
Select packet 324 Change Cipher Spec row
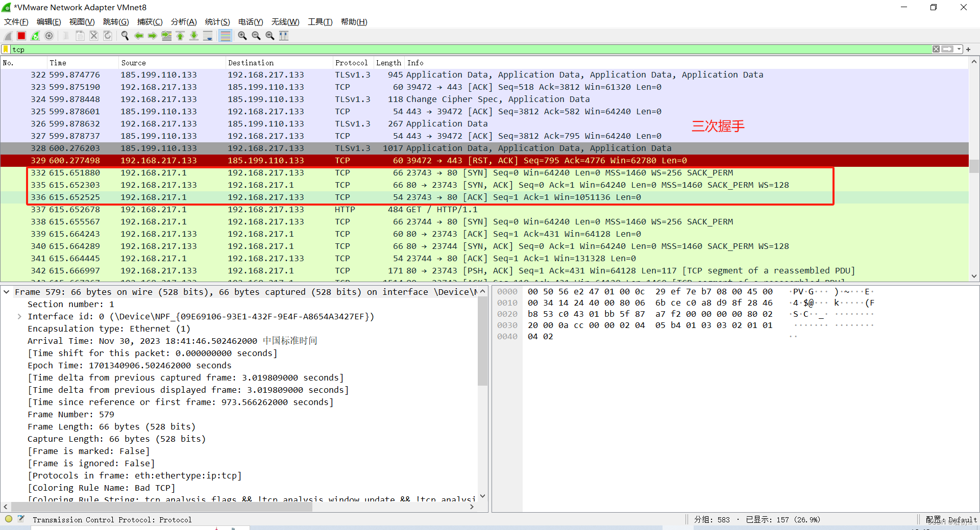484,99
